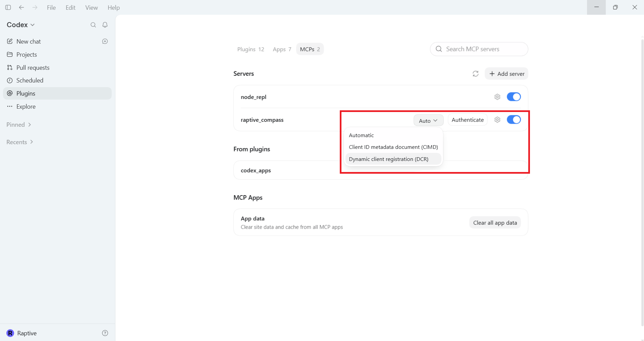This screenshot has height=341, width=644.
Task: Click the codex_apps server row
Action: pos(381,170)
